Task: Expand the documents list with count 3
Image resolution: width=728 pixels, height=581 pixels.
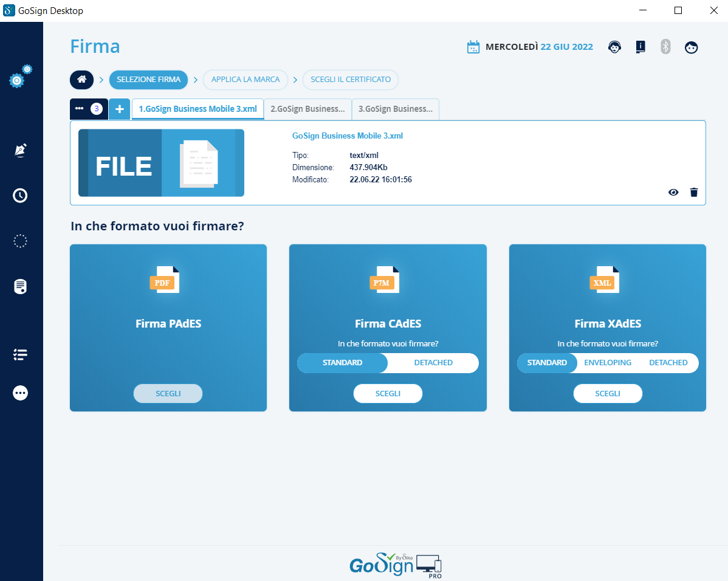Action: (x=89, y=109)
